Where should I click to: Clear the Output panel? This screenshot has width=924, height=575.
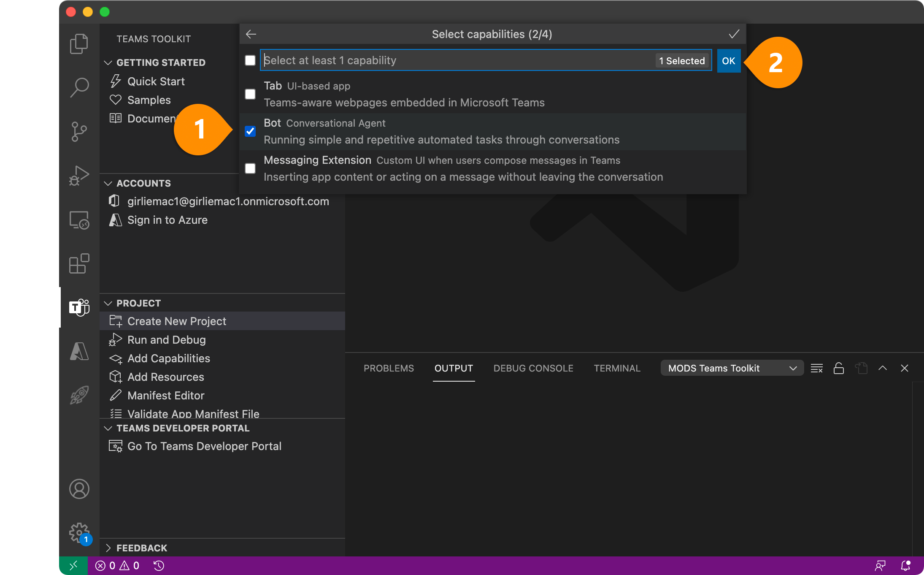pos(817,368)
